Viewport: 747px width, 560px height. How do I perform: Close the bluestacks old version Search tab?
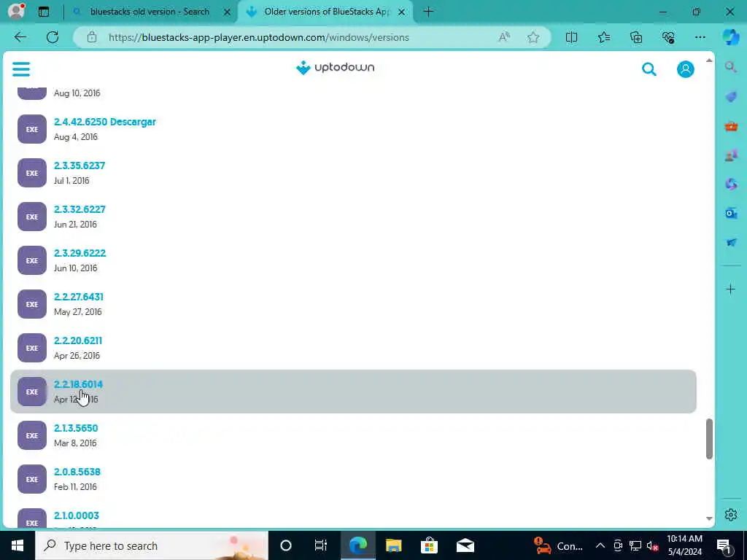pyautogui.click(x=228, y=12)
